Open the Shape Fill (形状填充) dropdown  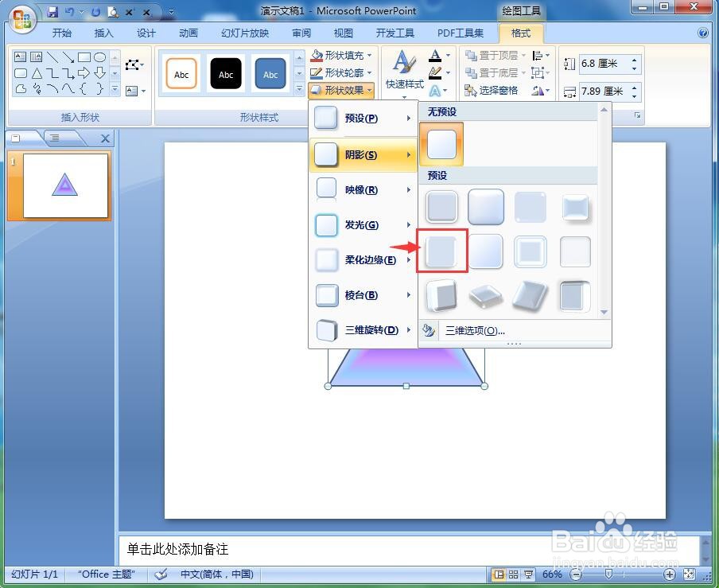tap(342, 56)
